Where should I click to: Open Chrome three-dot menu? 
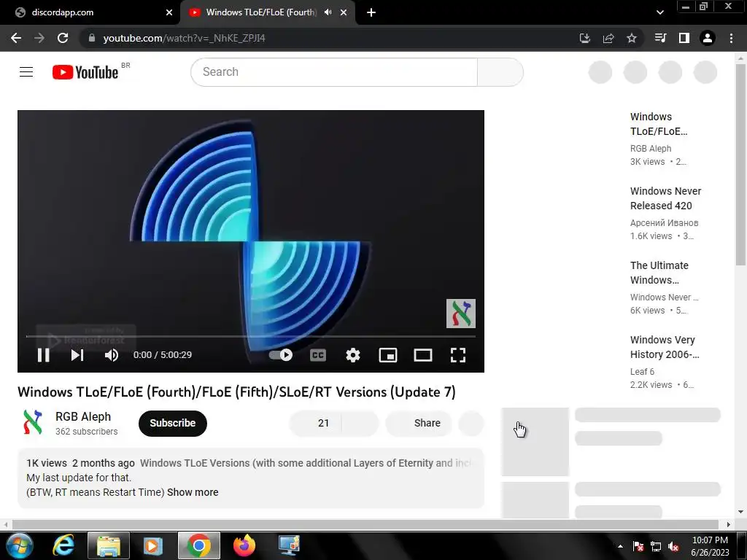coord(731,38)
